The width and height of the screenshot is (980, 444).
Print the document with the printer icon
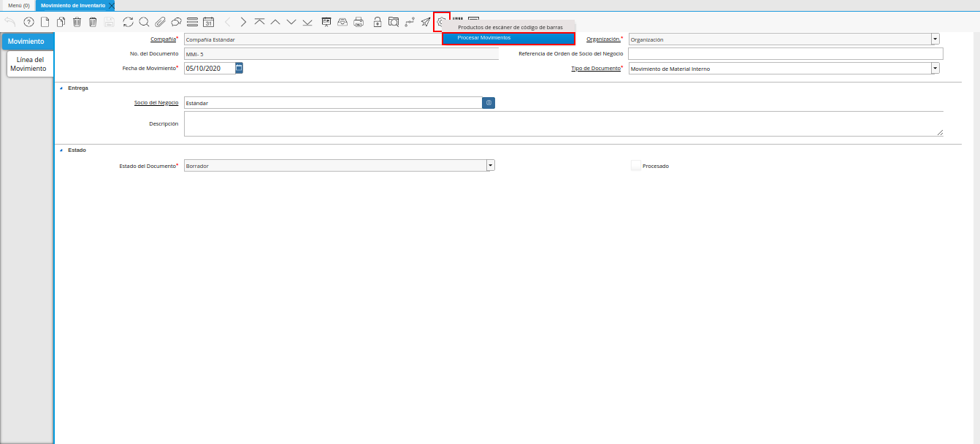(x=359, y=22)
